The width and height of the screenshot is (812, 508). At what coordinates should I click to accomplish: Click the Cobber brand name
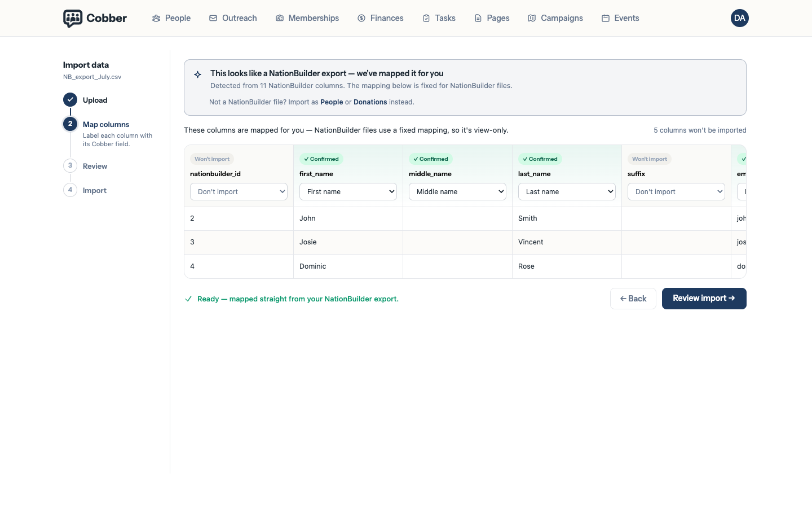(x=107, y=18)
